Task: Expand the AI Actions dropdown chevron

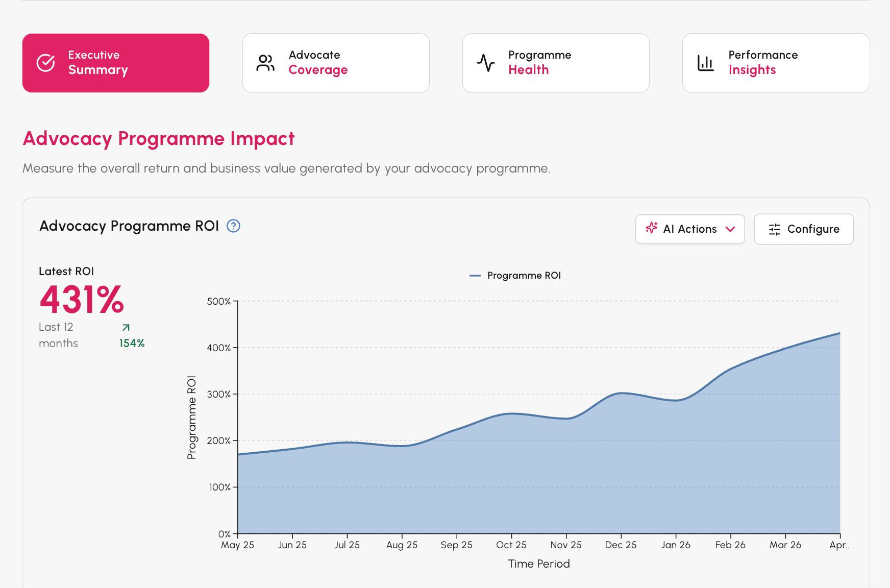Action: pos(730,229)
